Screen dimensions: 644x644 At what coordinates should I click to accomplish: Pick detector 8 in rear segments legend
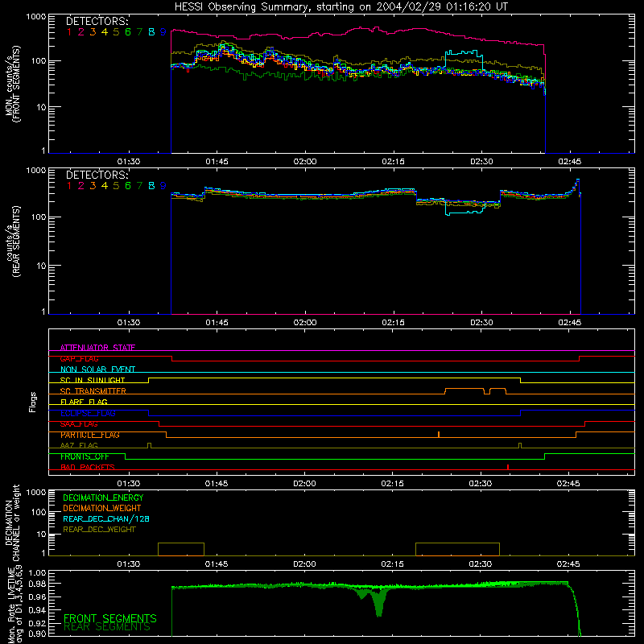pos(151,186)
